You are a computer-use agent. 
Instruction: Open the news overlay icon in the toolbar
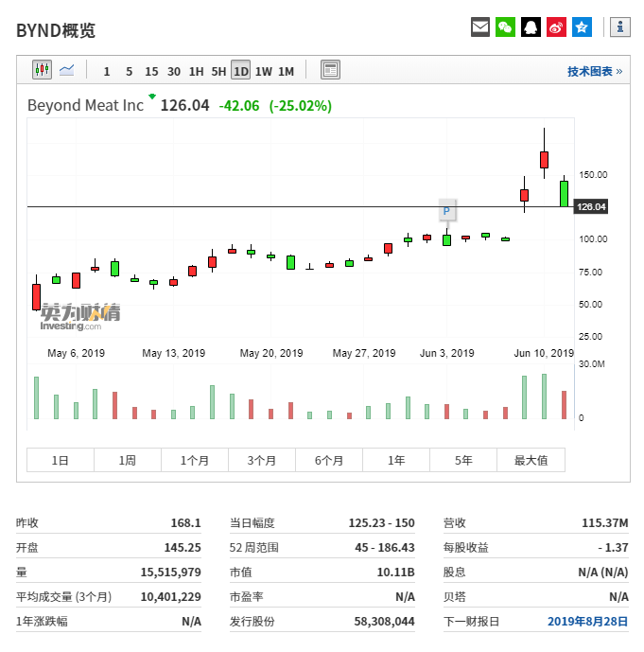tap(330, 69)
